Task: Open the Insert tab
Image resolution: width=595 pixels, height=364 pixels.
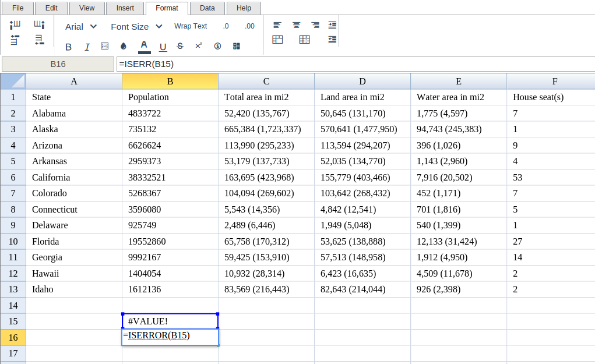Action: (x=125, y=8)
